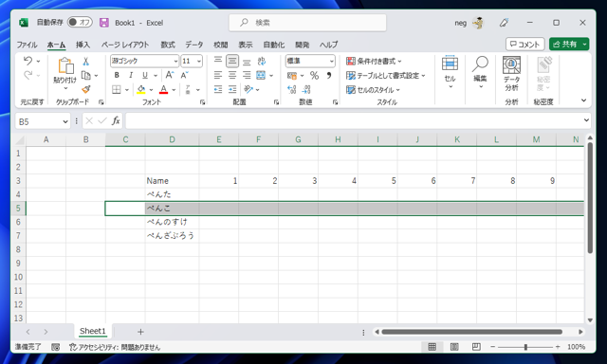Open the File (ファイル) tab
Image resolution: width=607 pixels, height=364 pixels.
pyautogui.click(x=27, y=45)
